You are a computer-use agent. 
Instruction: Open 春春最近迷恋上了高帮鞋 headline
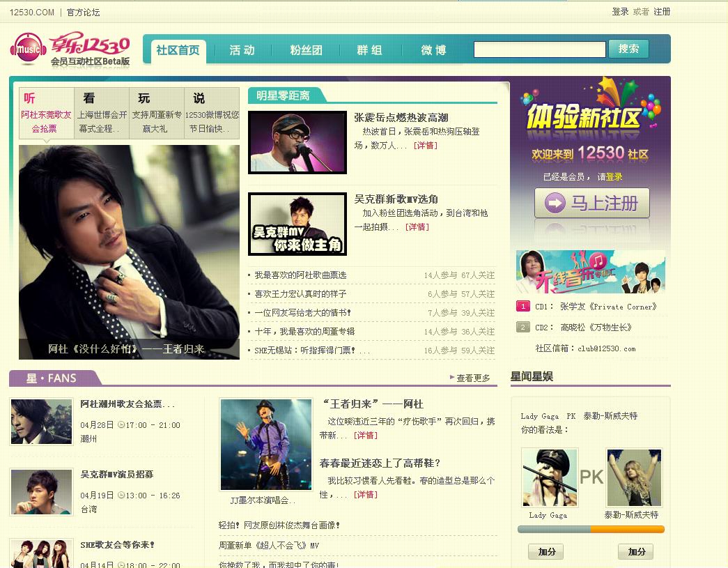click(380, 463)
